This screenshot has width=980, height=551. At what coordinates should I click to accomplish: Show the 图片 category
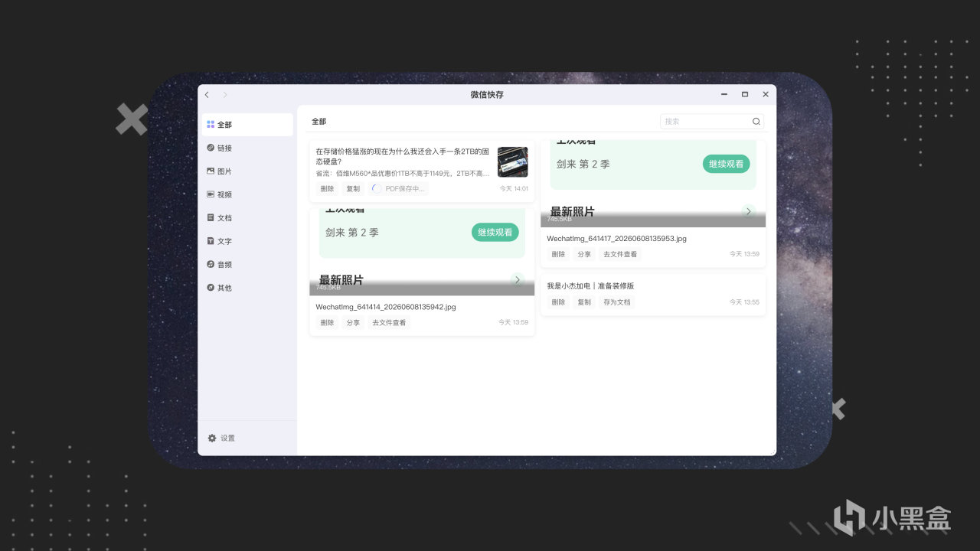pyautogui.click(x=247, y=171)
